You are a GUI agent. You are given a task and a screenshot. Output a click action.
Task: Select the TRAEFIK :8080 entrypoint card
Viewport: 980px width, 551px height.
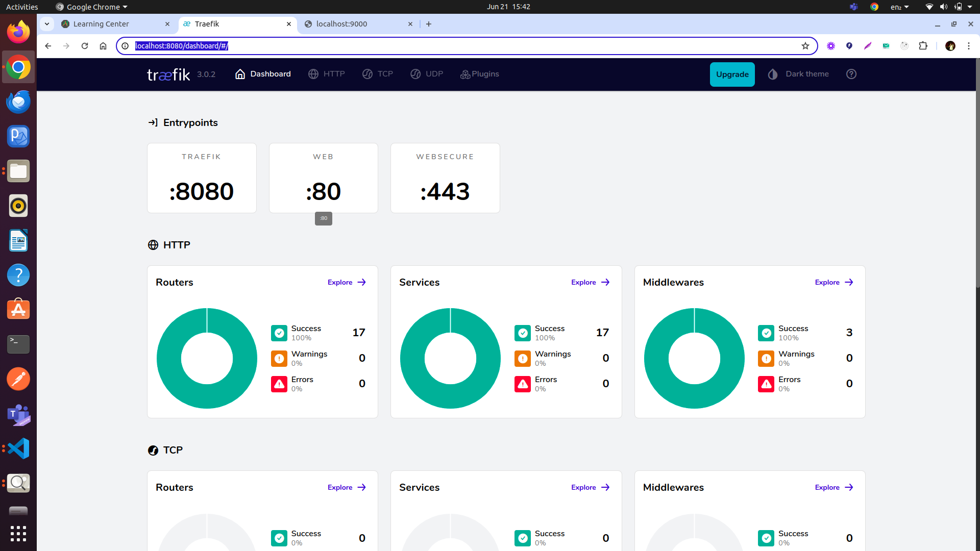point(202,178)
